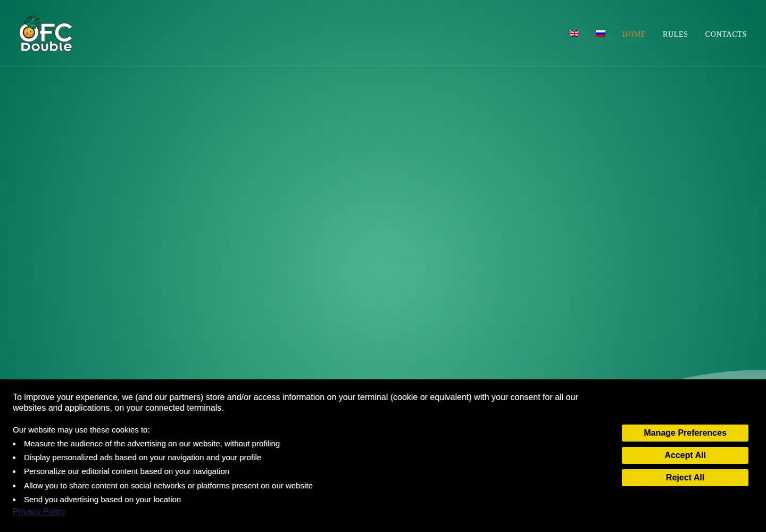Click the Manage Preferences button
The height and width of the screenshot is (532, 766).
click(685, 433)
